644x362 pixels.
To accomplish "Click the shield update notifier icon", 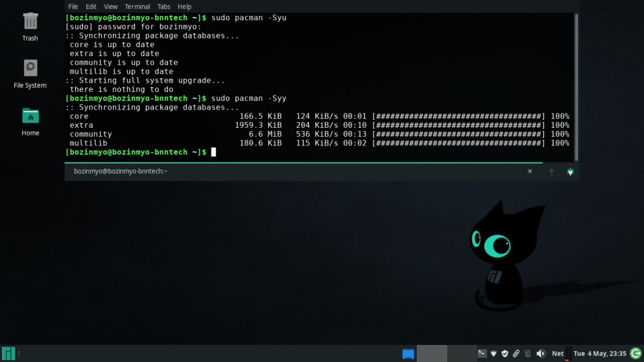I will pyautogui.click(x=504, y=354).
